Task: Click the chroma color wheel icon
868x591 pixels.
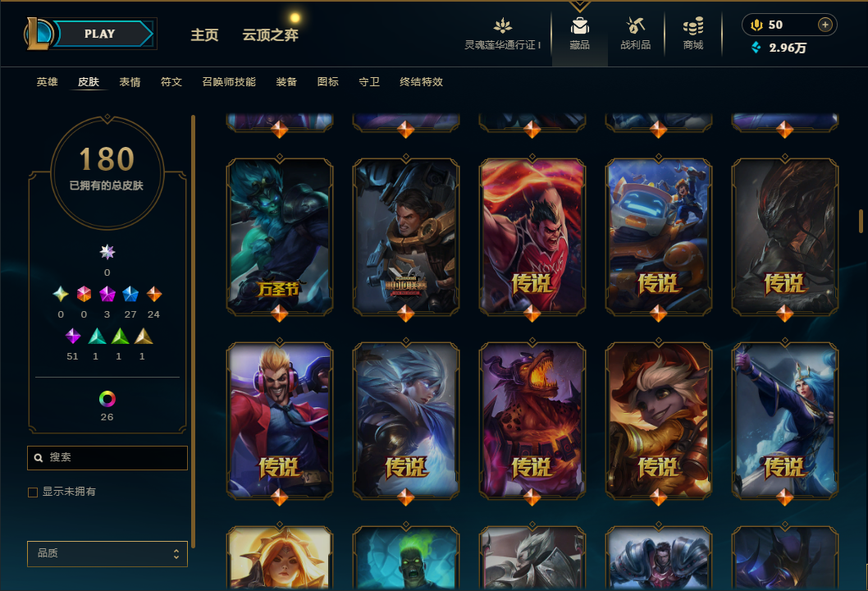Action: click(107, 399)
